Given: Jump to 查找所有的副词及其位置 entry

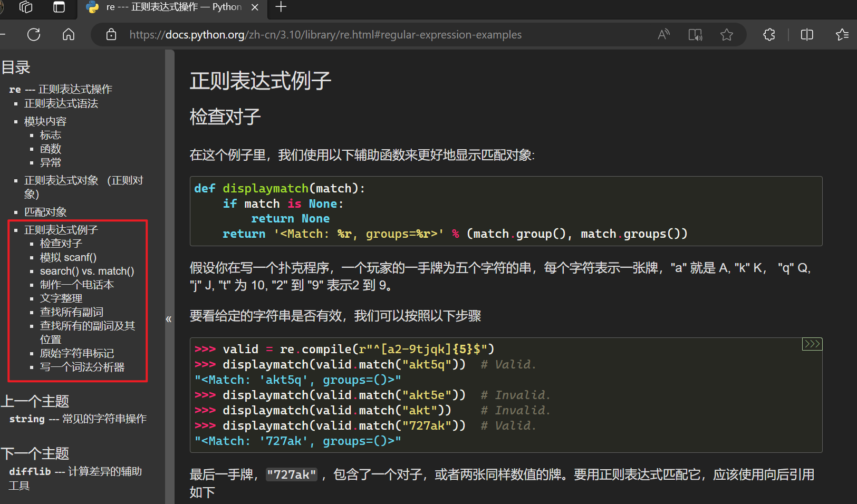Looking at the screenshot, I should pyautogui.click(x=88, y=333).
